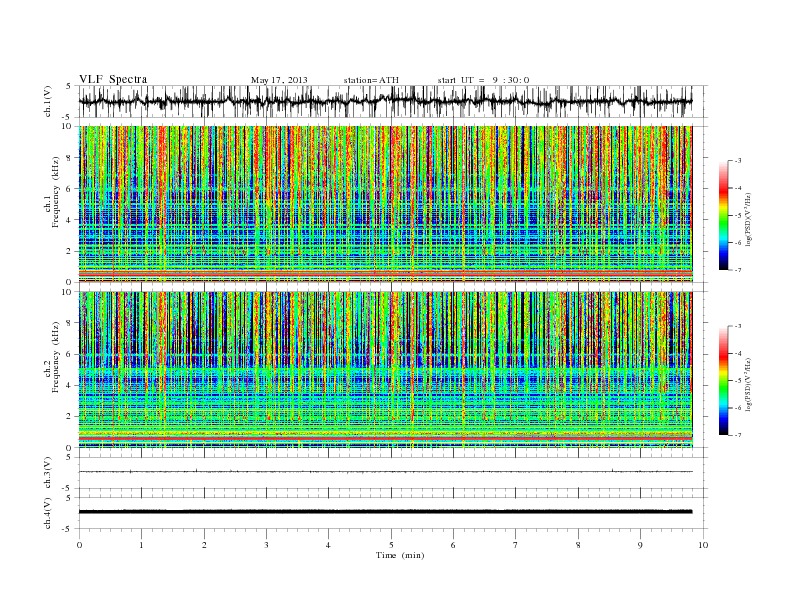Click the "Time (min)" x-axis label
This screenshot has width=792, height=612.
pyautogui.click(x=400, y=555)
